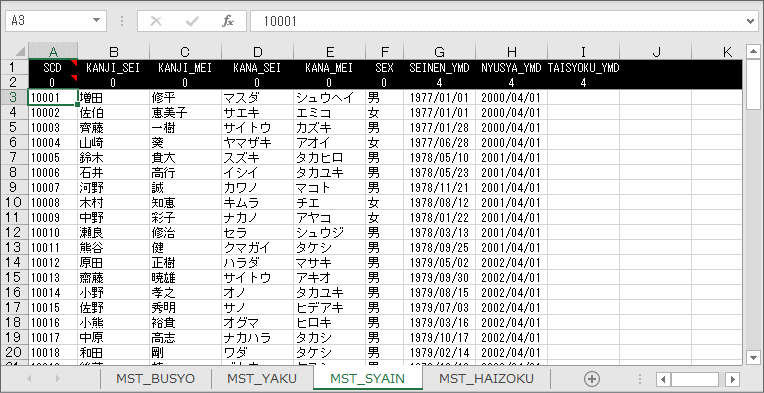The width and height of the screenshot is (764, 393).
Task: Select the MST_SYAIN sheet tab
Action: click(367, 378)
